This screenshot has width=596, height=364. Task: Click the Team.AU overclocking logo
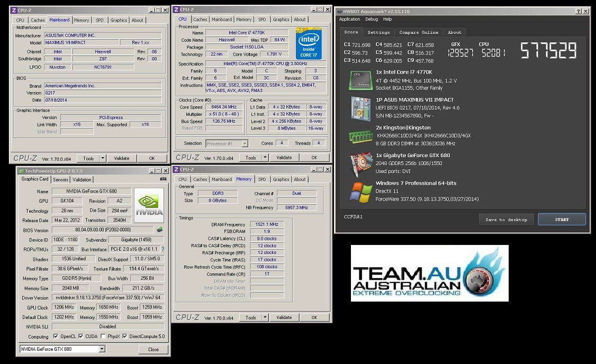pyautogui.click(x=429, y=273)
